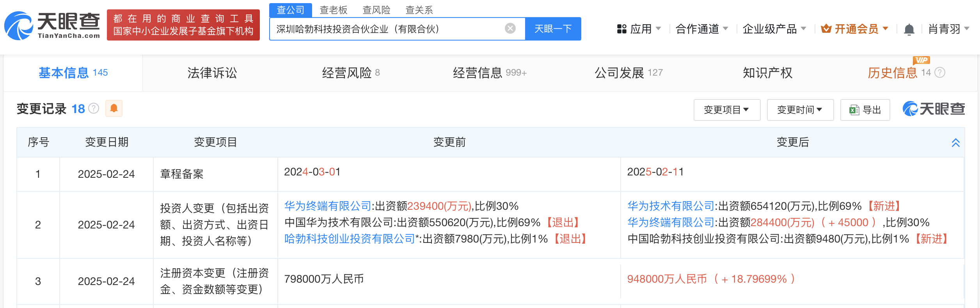Click the 2024-03-01 before-change date

[312, 172]
